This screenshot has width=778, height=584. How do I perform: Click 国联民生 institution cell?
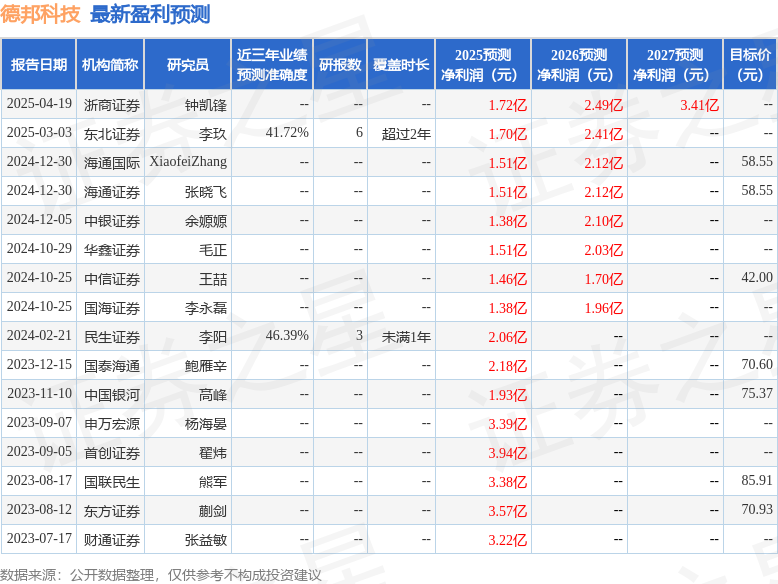tap(112, 482)
